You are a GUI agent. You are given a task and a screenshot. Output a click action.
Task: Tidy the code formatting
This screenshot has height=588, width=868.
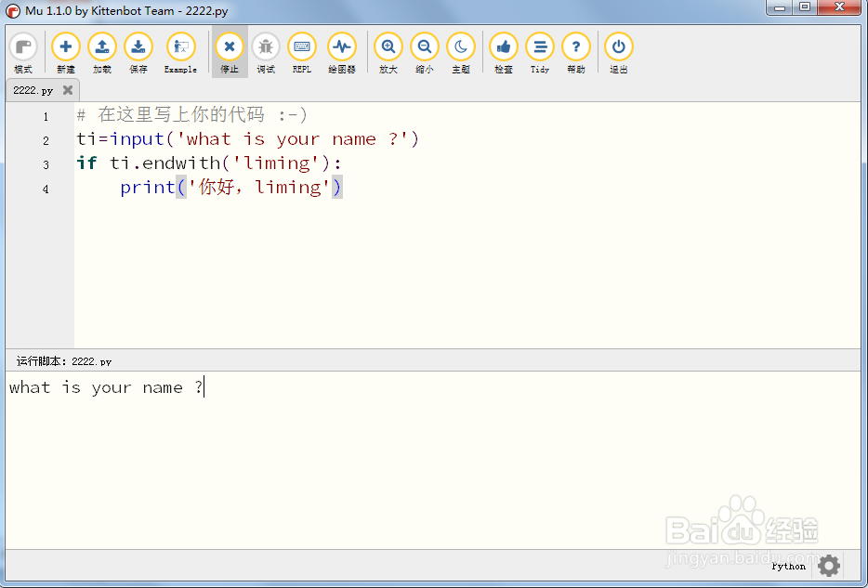540,46
